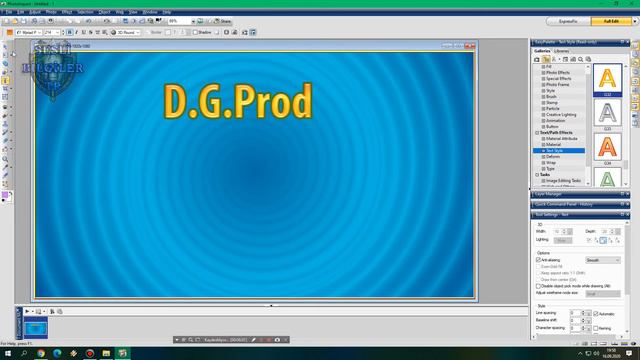The width and height of the screenshot is (640, 360).
Task: Select the Deform gallery item
Action: pos(553,157)
